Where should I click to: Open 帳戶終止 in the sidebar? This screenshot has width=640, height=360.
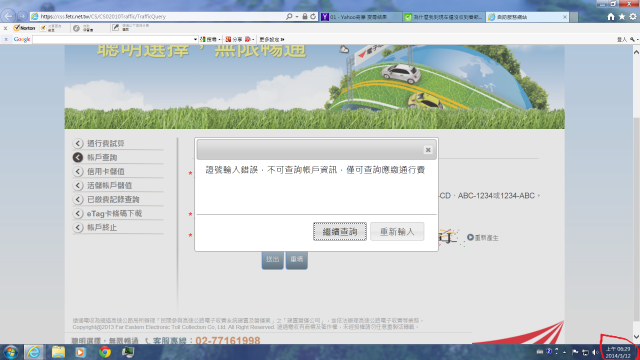102,227
